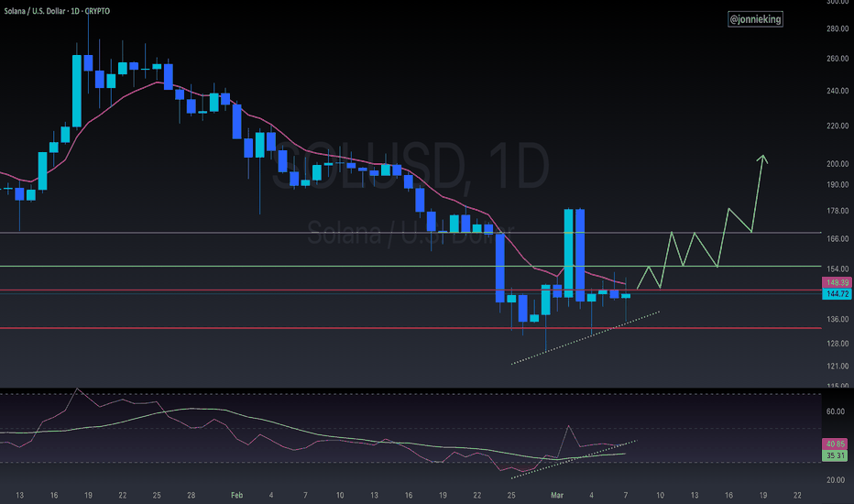Select the cyan 144.72 current price tag
This screenshot has width=854, height=504.
pyautogui.click(x=837, y=293)
